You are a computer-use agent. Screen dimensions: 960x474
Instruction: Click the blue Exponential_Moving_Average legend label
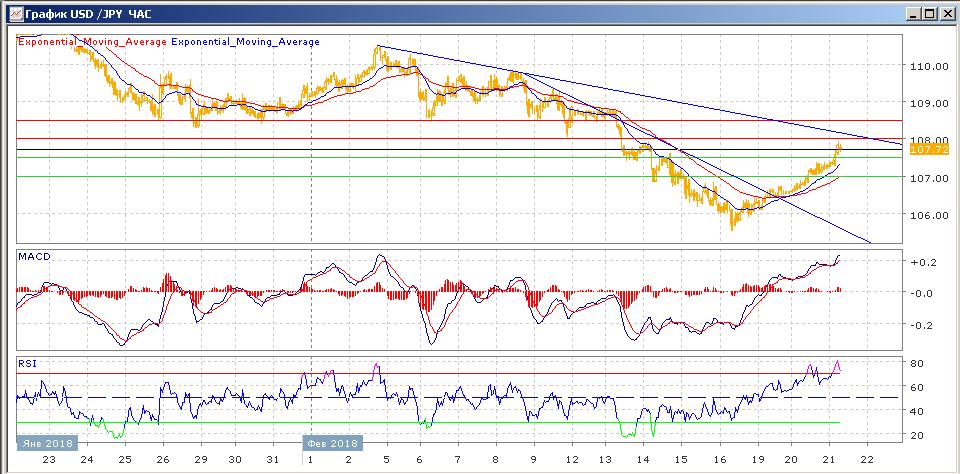pyautogui.click(x=245, y=42)
